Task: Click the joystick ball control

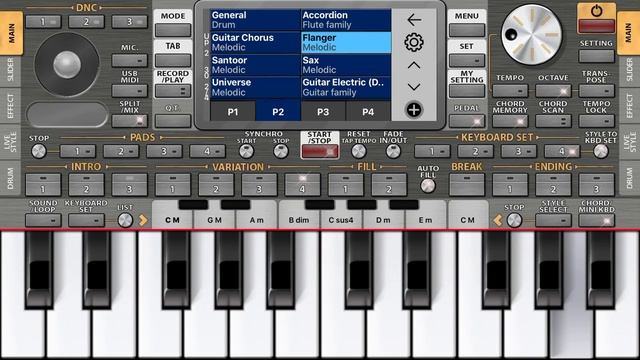Action: point(67,64)
